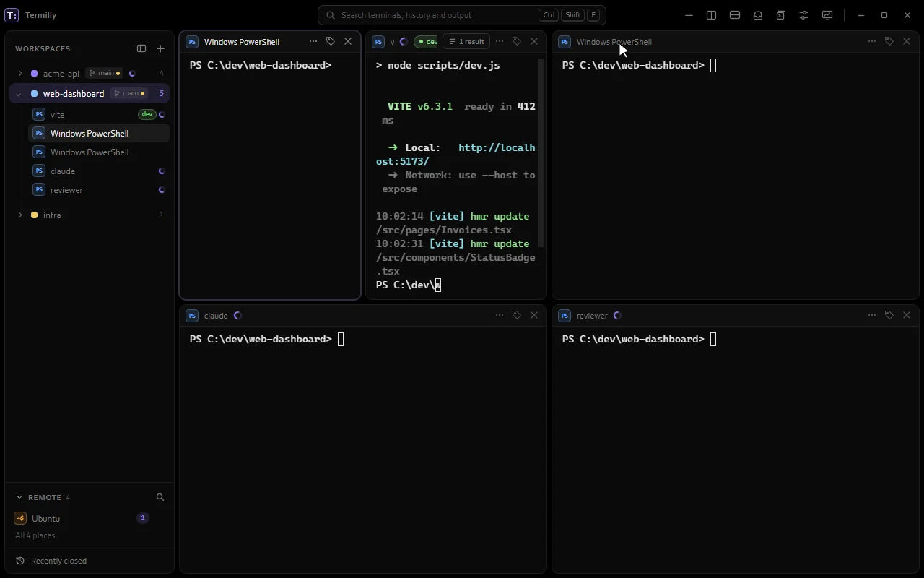Open the more options menu on the reviewer pane
924x578 pixels.
[x=872, y=315]
